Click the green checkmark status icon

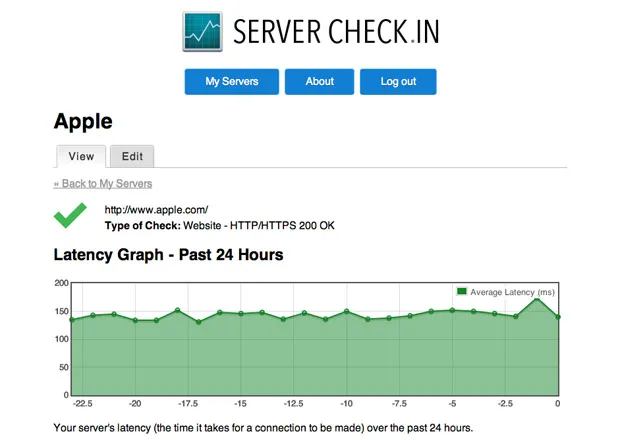[x=70, y=215]
